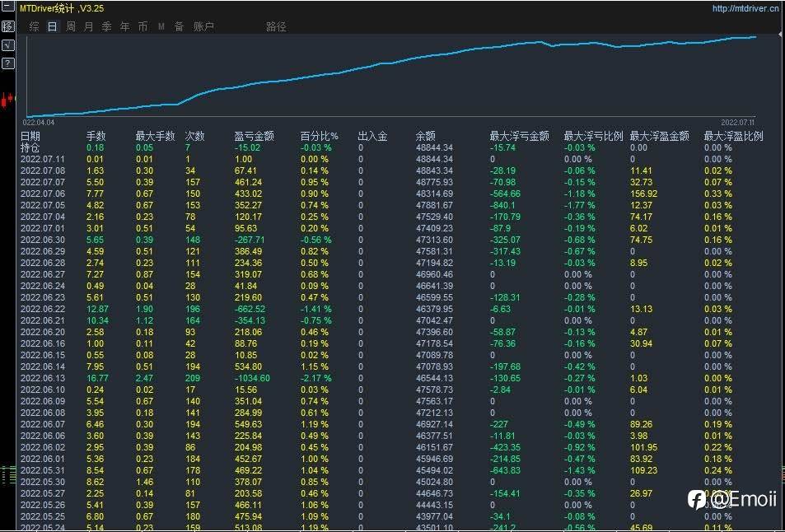The width and height of the screenshot is (785, 532).
Task: Click the 最大浮盈比例 column header
Action: tap(733, 136)
